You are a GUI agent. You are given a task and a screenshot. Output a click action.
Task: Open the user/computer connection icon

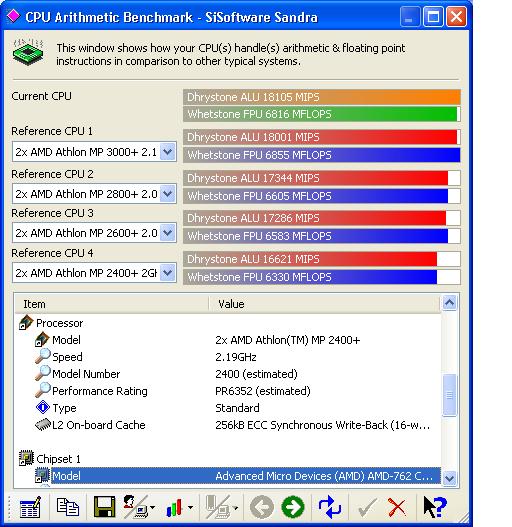tap(136, 507)
